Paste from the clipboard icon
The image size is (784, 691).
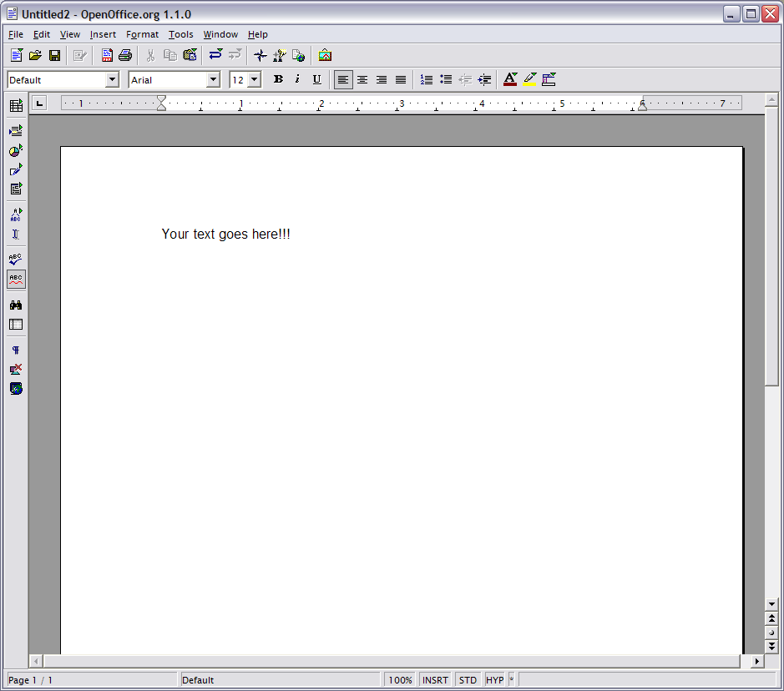[x=190, y=55]
